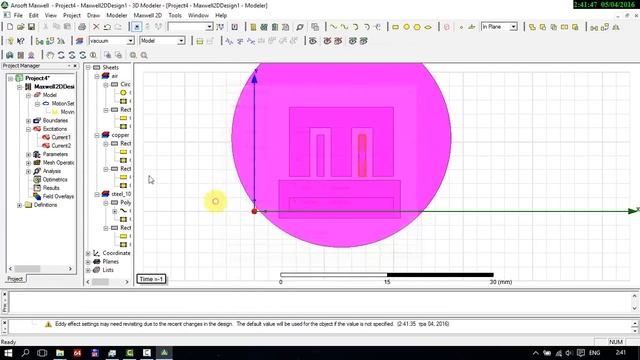The height and width of the screenshot is (360, 640).
Task: Open the In Plane movement mode dropdown
Action: (x=513, y=27)
